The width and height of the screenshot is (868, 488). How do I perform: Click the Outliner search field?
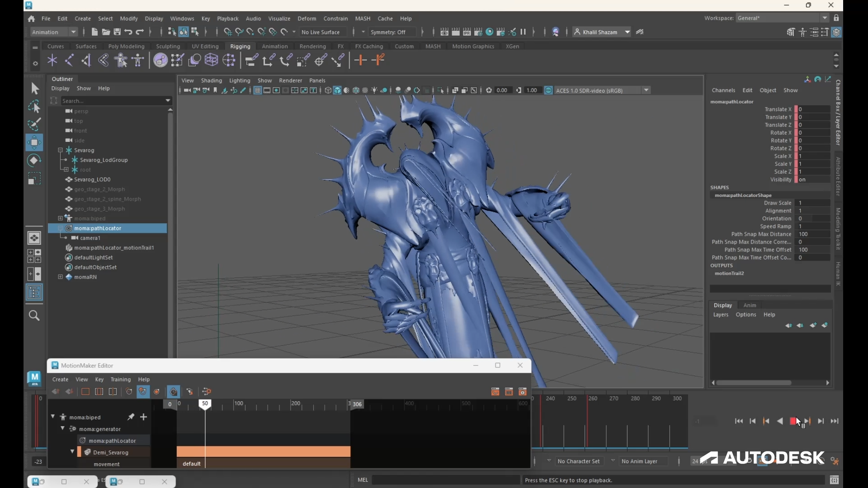click(x=116, y=101)
